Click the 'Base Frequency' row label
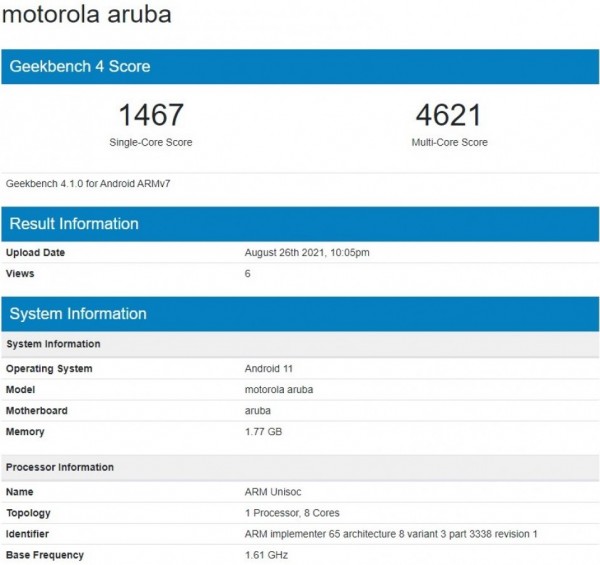This screenshot has width=600, height=565. pyautogui.click(x=45, y=555)
